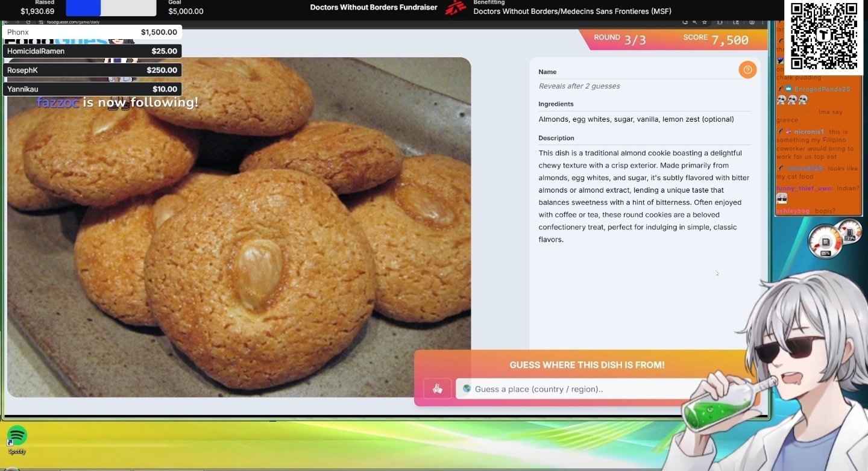The width and height of the screenshot is (868, 471).
Task: Click the HomicidalRamen $25.00 donation row
Action: click(92, 51)
